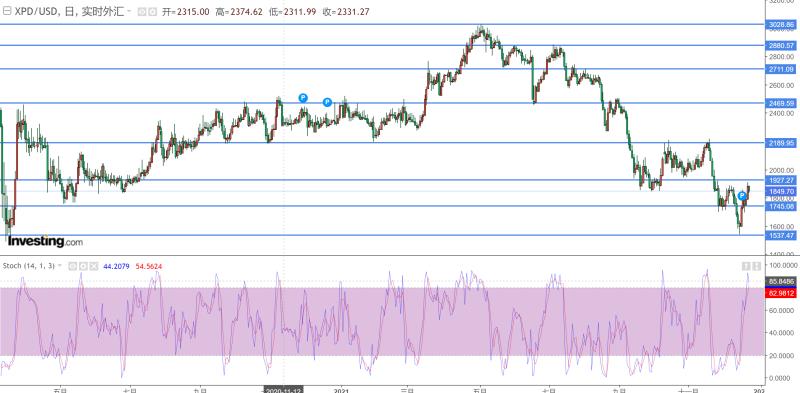Select the 1745.08 horizontal line label
800x393 pixels.
pyautogui.click(x=781, y=206)
